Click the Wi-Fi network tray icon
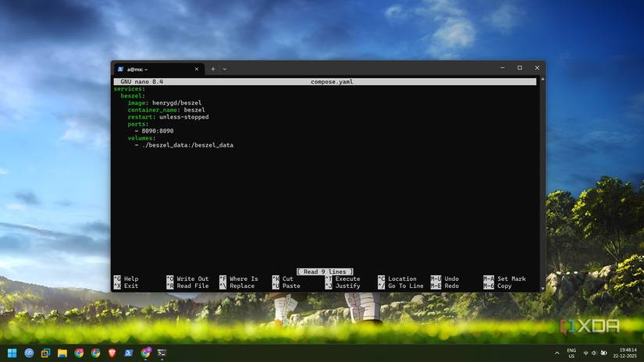This screenshot has width=644, height=362. tap(585, 353)
